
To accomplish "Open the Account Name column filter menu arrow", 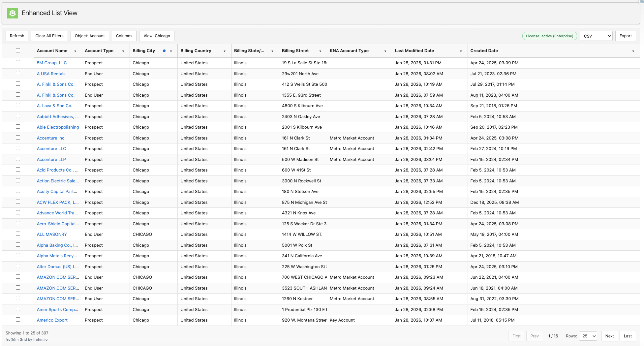I will (x=75, y=51).
